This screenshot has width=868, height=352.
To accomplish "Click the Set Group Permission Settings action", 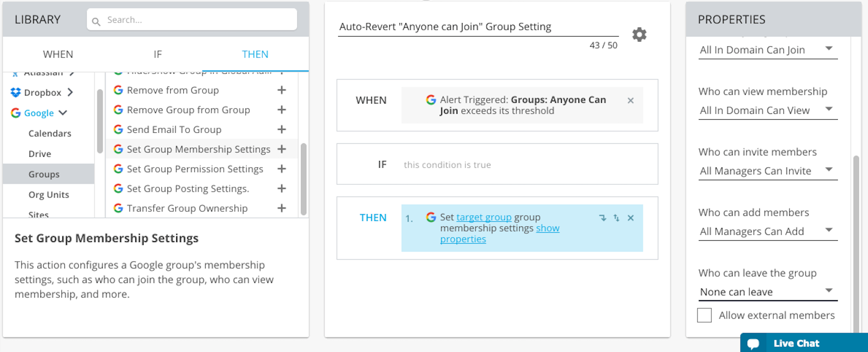I will 195,169.
